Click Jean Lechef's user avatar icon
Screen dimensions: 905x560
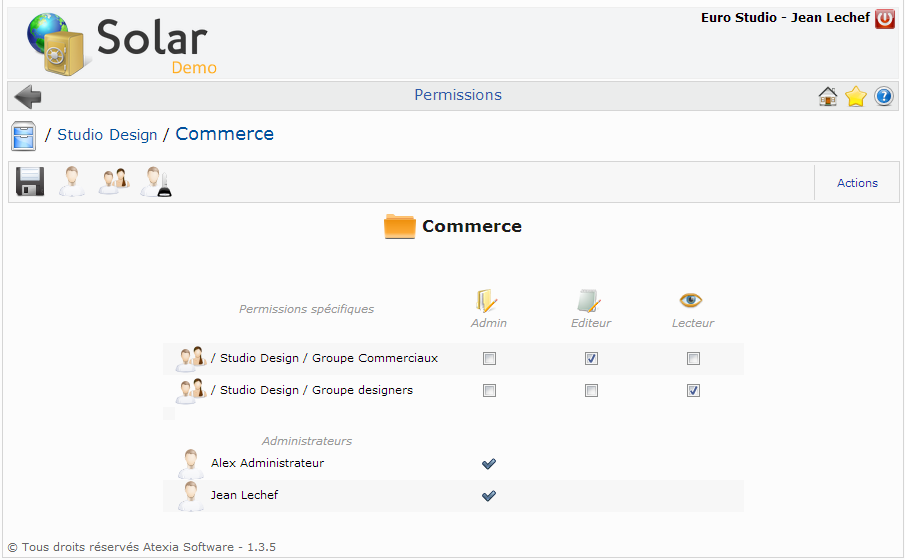point(191,496)
